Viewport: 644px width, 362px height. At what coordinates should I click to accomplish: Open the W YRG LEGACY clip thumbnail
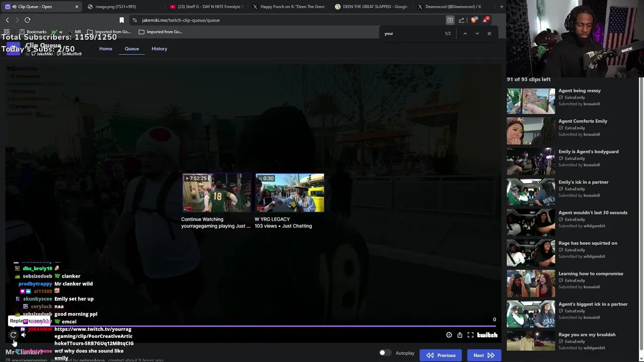[x=290, y=193]
